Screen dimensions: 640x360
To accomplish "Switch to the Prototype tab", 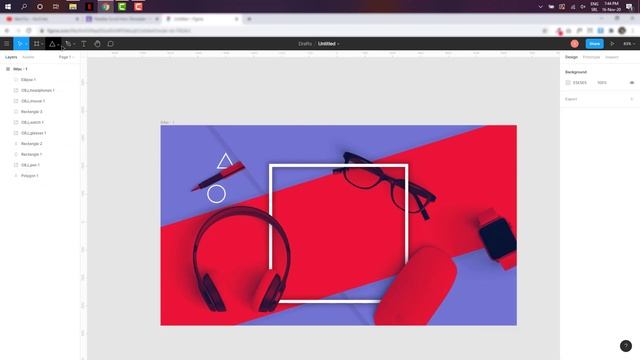I will (x=591, y=57).
